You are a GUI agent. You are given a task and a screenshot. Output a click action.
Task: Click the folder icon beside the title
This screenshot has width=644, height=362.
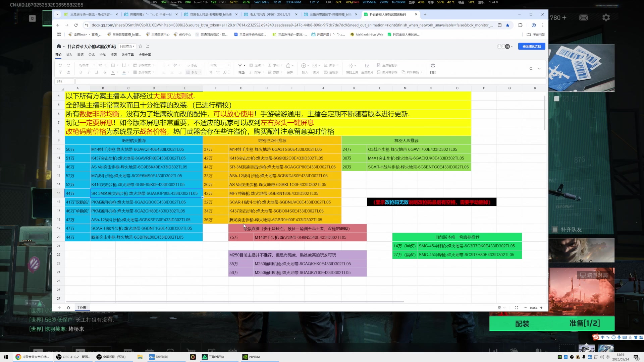click(148, 46)
